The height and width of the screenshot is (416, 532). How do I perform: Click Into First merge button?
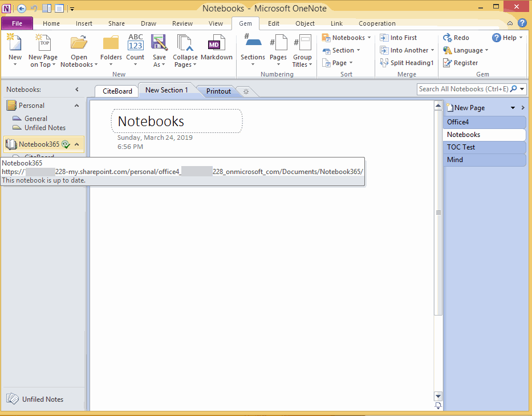click(x=399, y=38)
